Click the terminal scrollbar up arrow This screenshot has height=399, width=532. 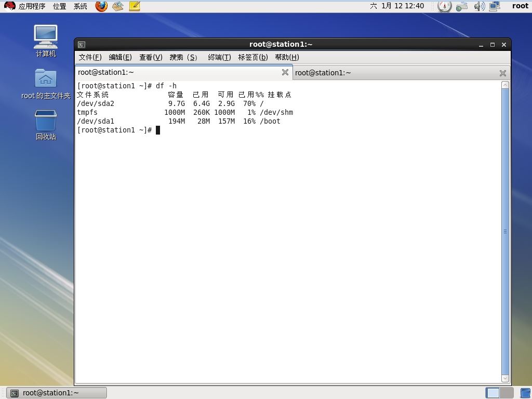click(505, 85)
